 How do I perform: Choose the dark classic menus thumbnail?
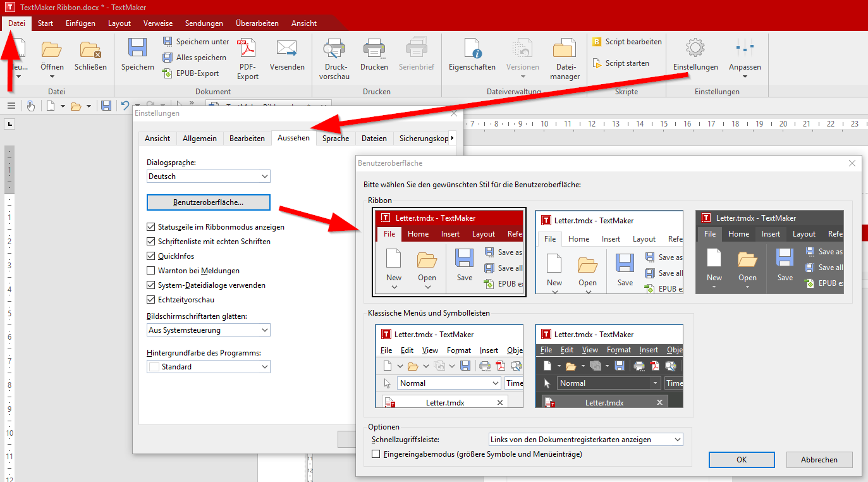[x=609, y=366]
